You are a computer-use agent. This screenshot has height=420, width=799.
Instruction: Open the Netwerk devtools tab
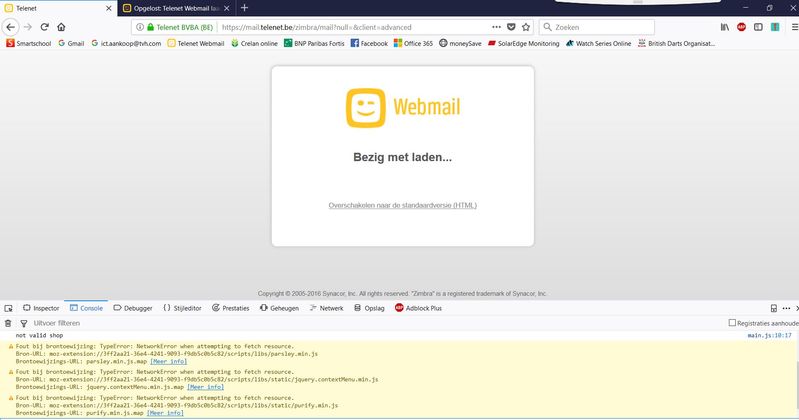[x=326, y=308]
